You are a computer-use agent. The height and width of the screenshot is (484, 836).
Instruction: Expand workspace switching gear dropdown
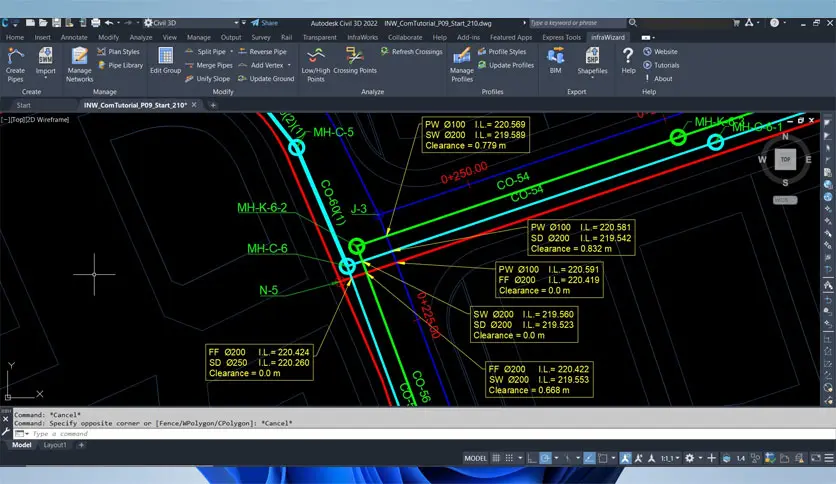700,458
